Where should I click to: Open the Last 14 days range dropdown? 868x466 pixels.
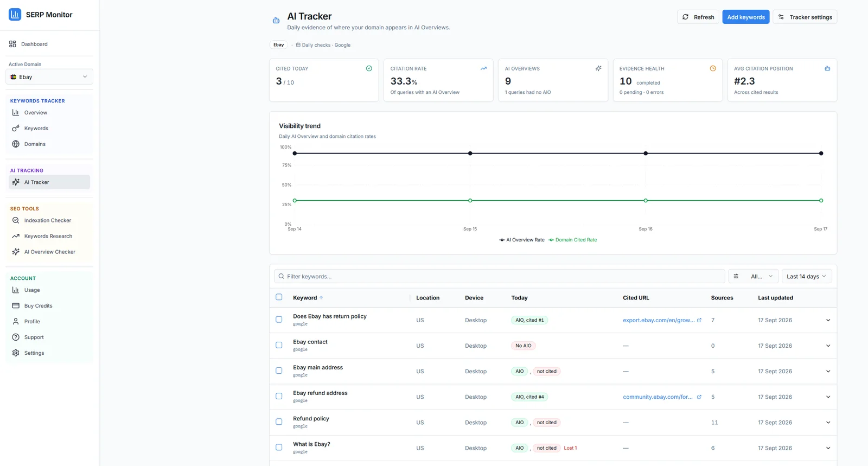806,276
